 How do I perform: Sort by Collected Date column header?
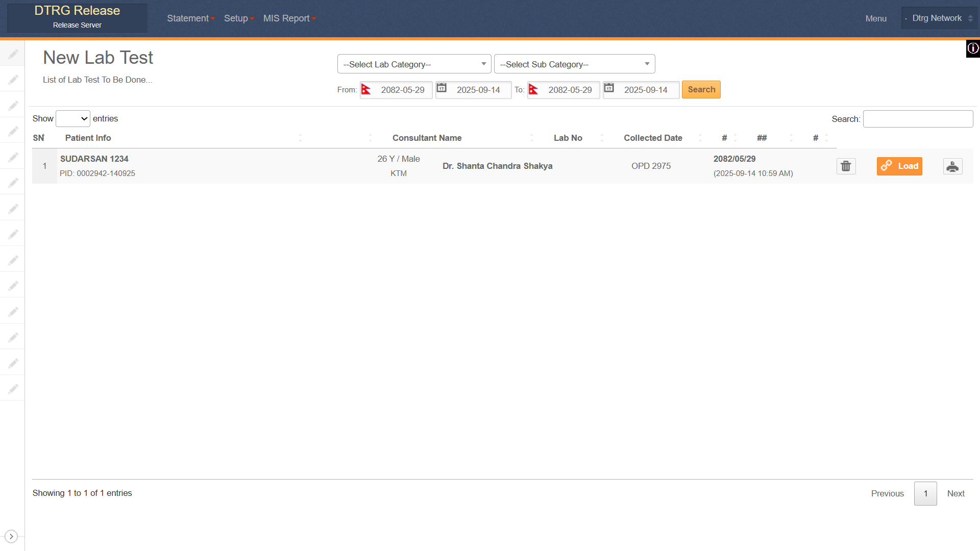coord(653,138)
